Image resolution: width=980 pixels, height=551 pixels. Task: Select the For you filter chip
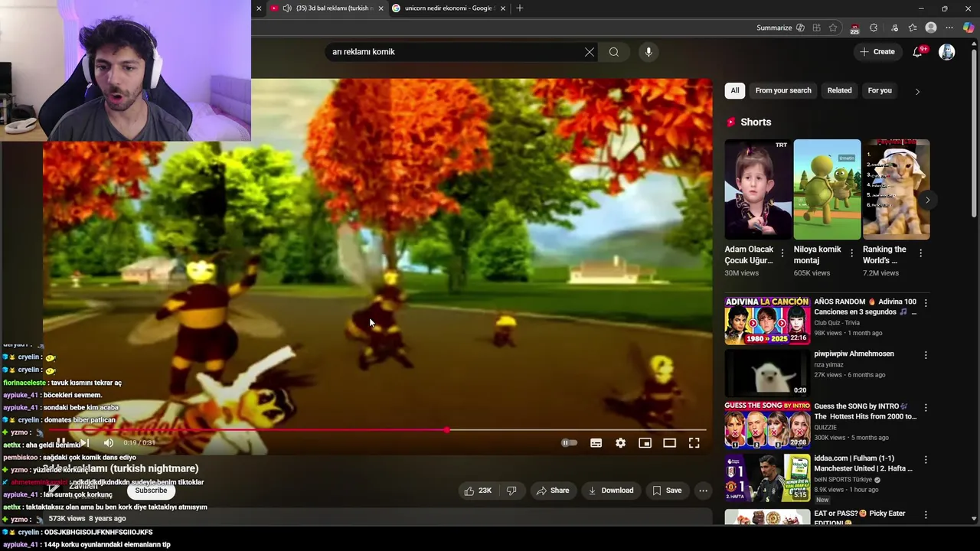880,90
